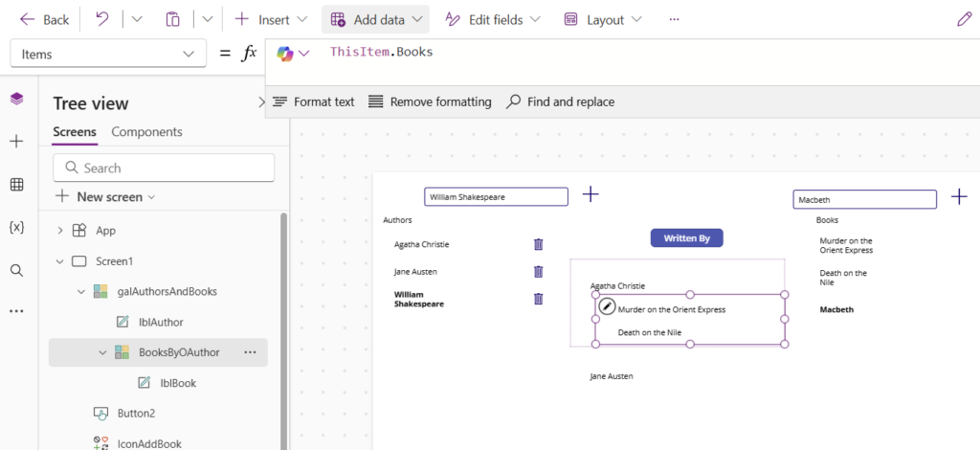Select lblAuthor in the tree view
980x450 pixels.
(161, 323)
